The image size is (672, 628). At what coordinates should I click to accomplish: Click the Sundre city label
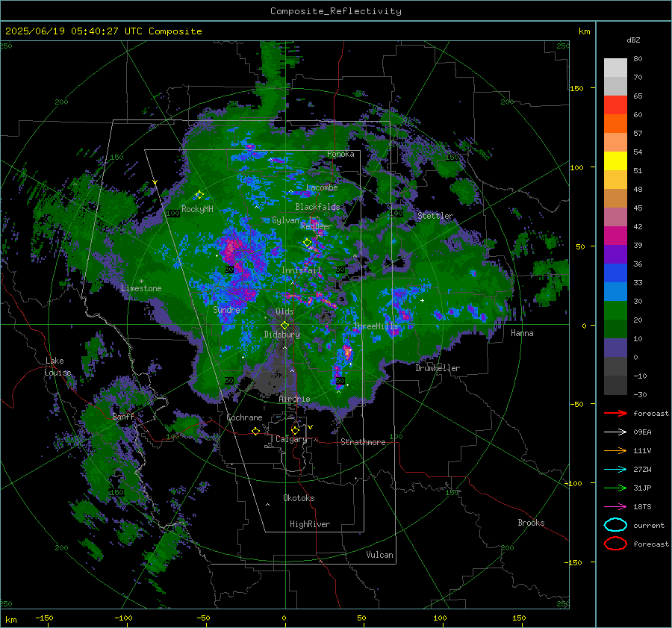point(227,309)
